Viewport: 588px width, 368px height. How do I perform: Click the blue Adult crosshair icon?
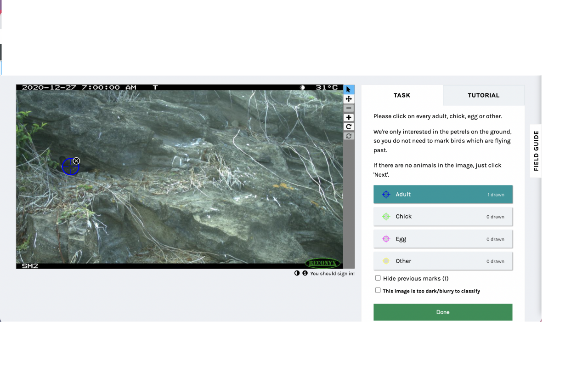pyautogui.click(x=386, y=195)
